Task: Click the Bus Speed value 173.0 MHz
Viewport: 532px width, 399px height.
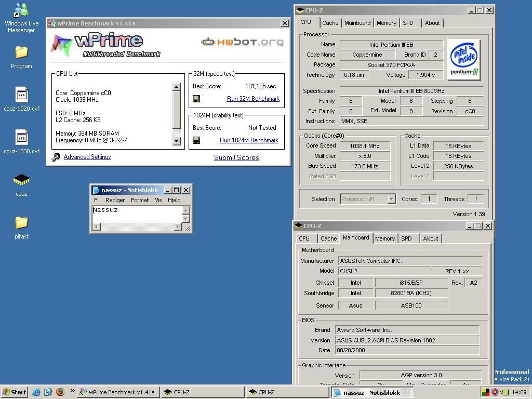Action: [365, 166]
